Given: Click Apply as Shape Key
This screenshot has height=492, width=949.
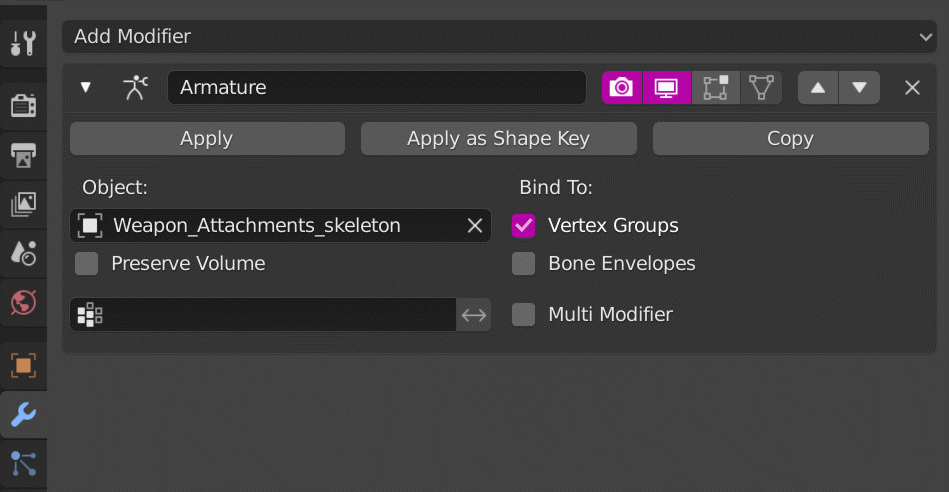Looking at the screenshot, I should click(x=498, y=139).
